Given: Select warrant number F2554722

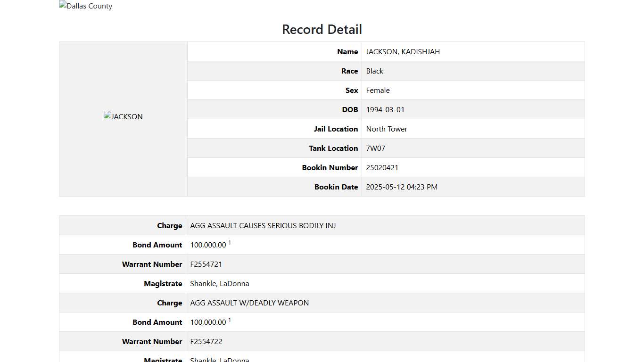Looking at the screenshot, I should coord(206,341).
